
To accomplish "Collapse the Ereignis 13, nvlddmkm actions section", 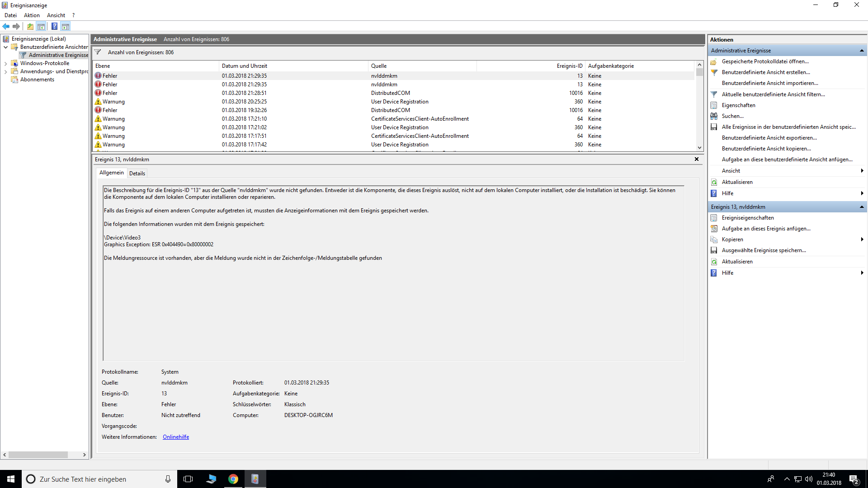I will coord(862,207).
